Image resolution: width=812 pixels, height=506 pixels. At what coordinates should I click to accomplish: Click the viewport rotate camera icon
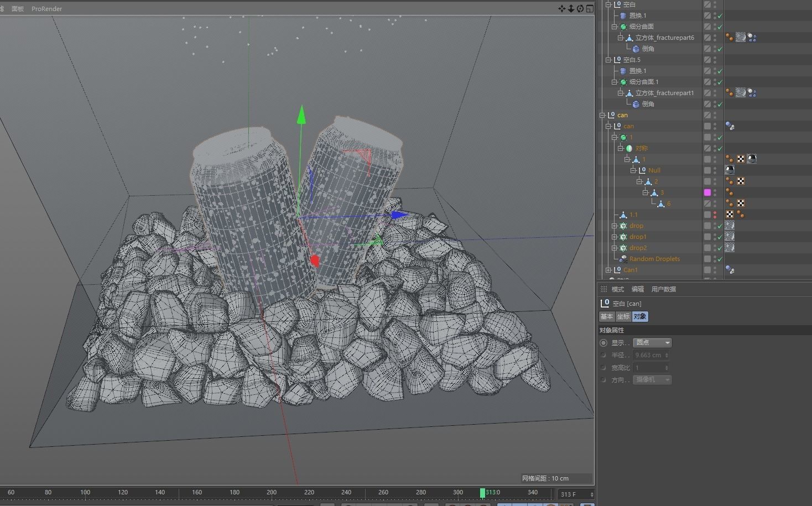pyautogui.click(x=580, y=8)
